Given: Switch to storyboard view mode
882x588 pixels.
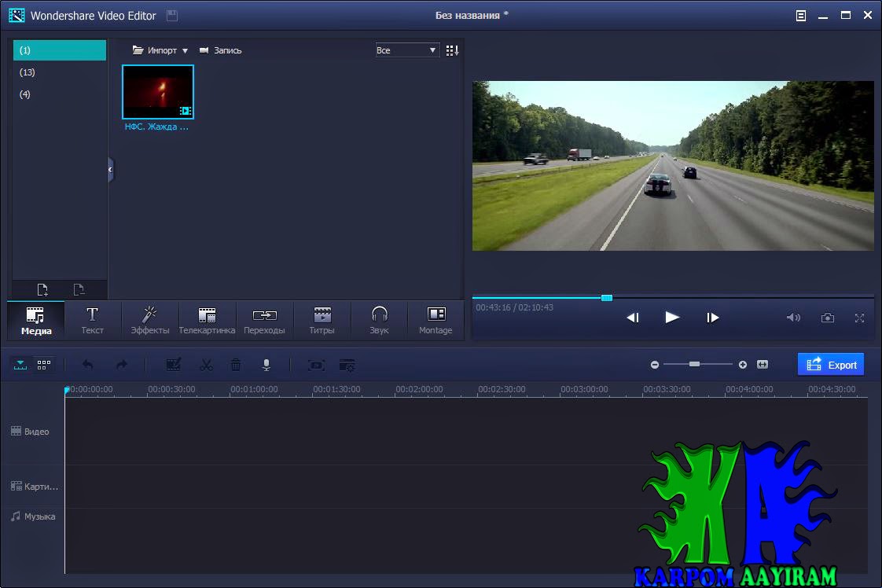Looking at the screenshot, I should coord(43,364).
